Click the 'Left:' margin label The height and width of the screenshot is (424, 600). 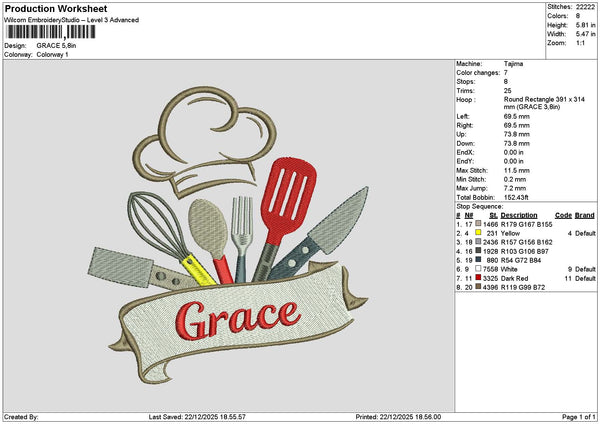tap(463, 116)
